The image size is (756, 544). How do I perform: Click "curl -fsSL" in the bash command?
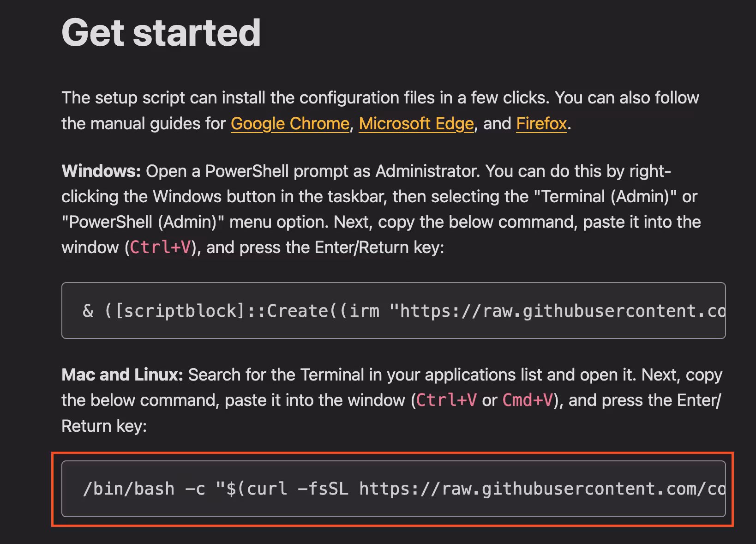pos(298,489)
